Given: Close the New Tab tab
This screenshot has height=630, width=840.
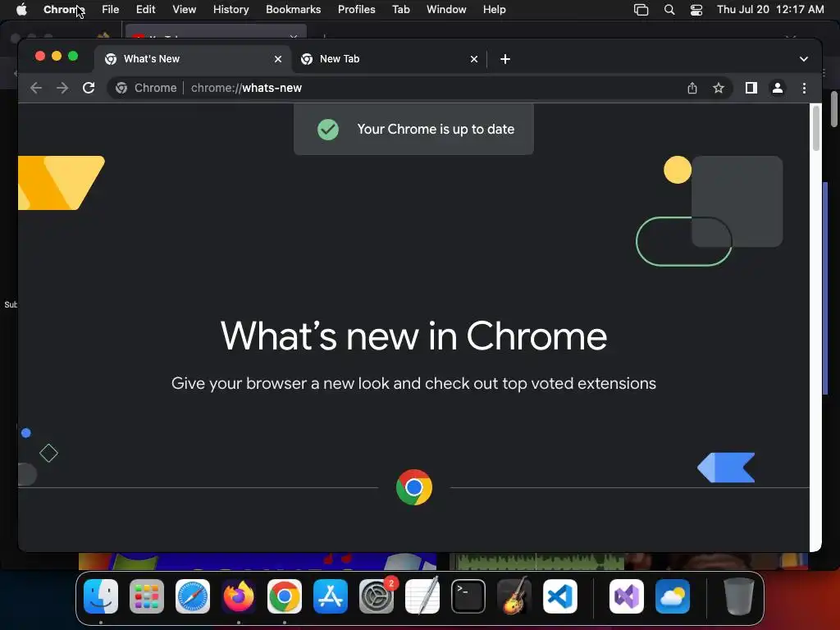Looking at the screenshot, I should click(474, 59).
